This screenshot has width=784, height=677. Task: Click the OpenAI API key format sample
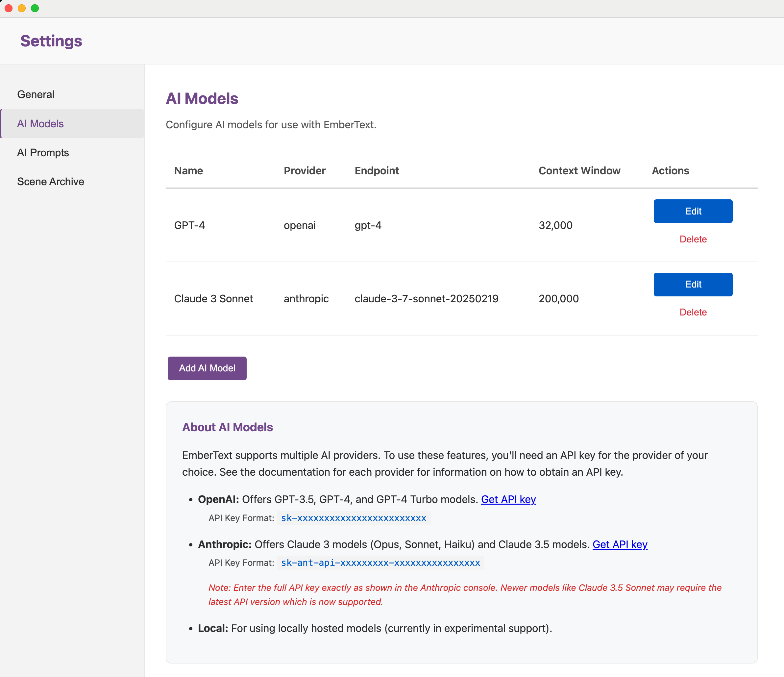(354, 518)
